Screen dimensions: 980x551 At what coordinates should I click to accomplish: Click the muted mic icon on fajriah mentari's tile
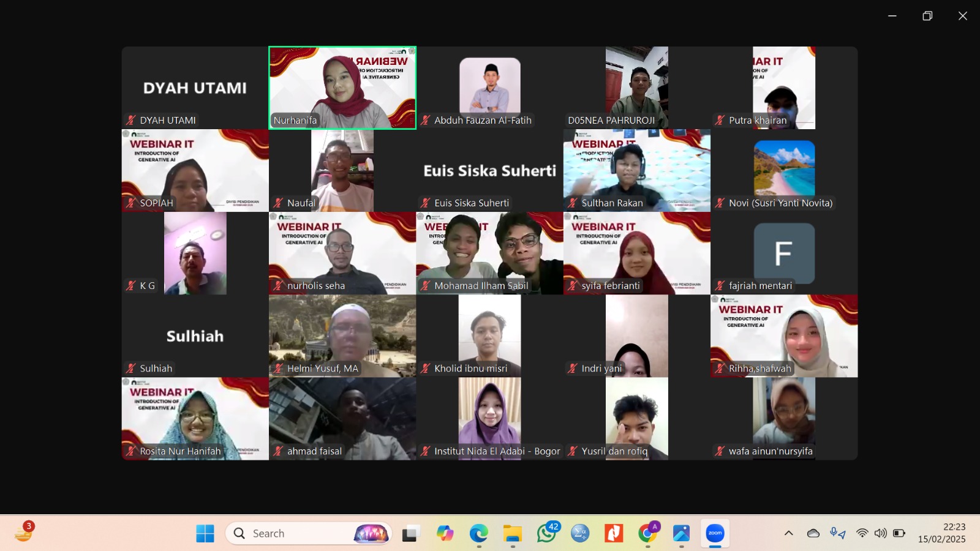pyautogui.click(x=720, y=285)
